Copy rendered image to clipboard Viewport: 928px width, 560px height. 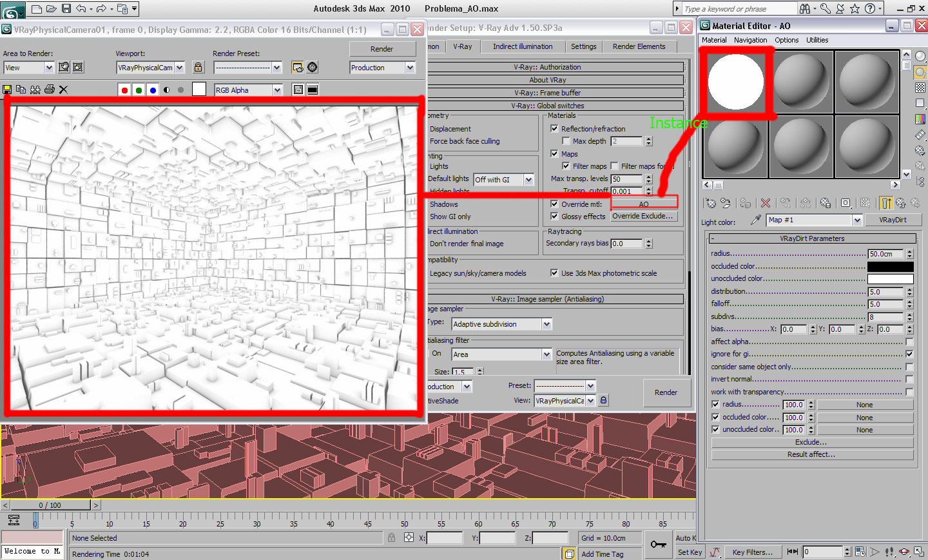(x=21, y=90)
